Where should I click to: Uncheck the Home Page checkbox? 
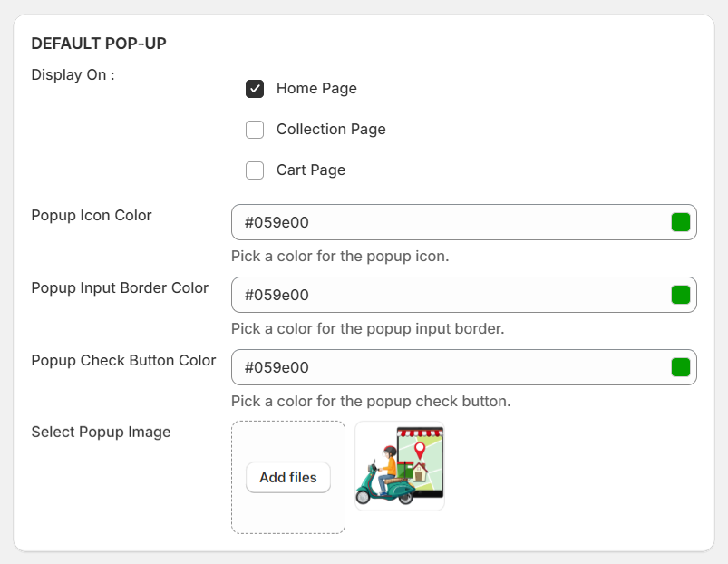coord(255,89)
